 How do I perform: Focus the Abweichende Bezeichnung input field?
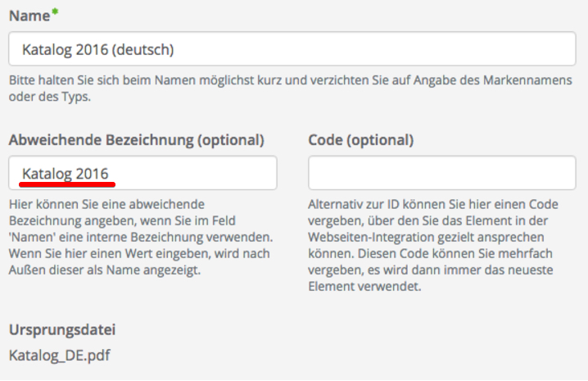(142, 173)
